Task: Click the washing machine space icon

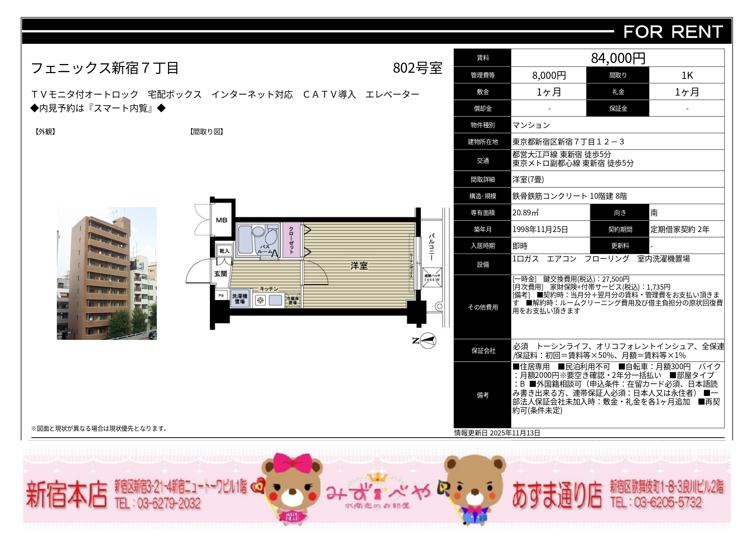Action: click(x=240, y=299)
